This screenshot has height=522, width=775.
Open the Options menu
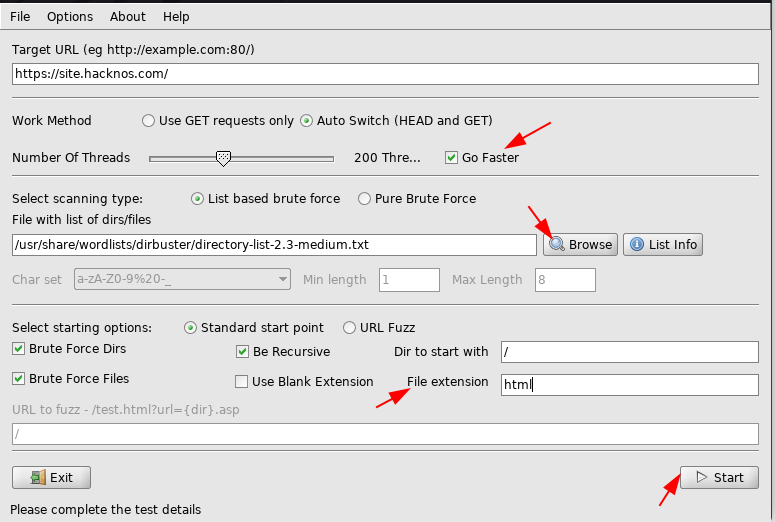(x=70, y=17)
